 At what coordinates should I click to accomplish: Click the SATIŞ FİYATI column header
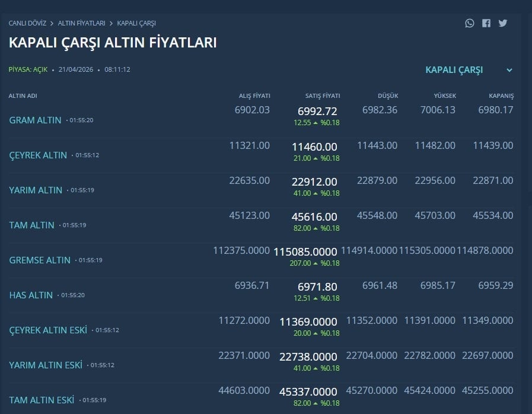[323, 95]
